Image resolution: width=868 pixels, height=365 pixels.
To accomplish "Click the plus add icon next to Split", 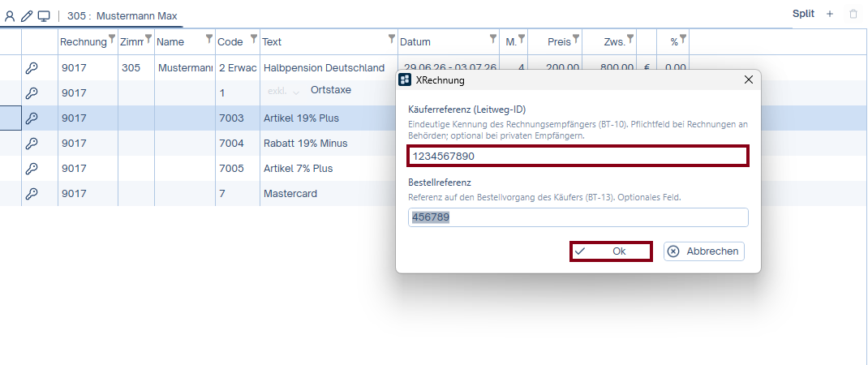I will point(830,14).
